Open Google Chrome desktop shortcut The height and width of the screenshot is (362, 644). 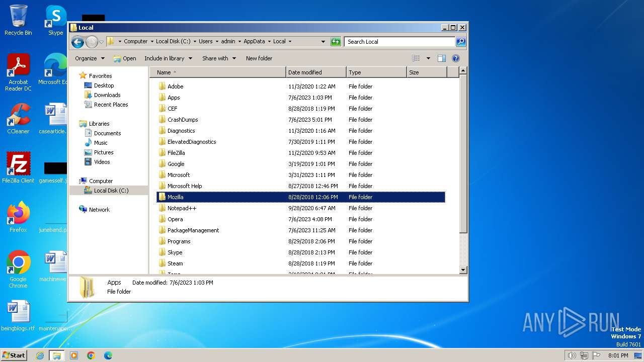pos(18,270)
